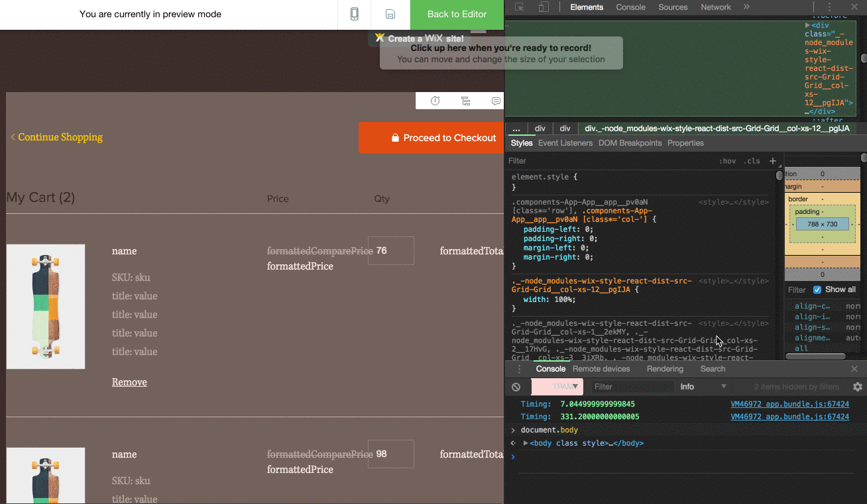Image resolution: width=867 pixels, height=504 pixels.
Task: Click the clock icon in the cart toolbar
Action: tap(435, 101)
